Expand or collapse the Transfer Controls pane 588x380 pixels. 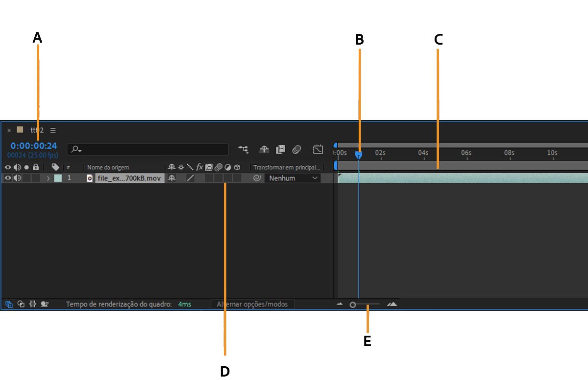click(21, 304)
